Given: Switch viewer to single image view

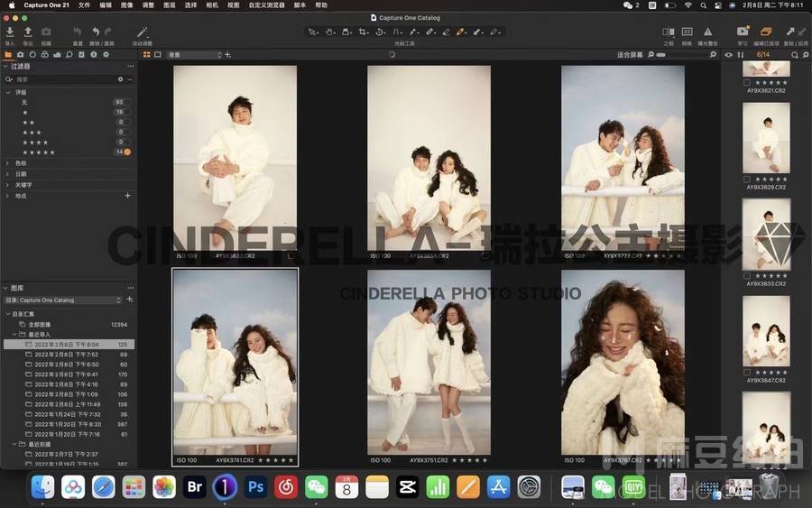Looking at the screenshot, I should 158,54.
